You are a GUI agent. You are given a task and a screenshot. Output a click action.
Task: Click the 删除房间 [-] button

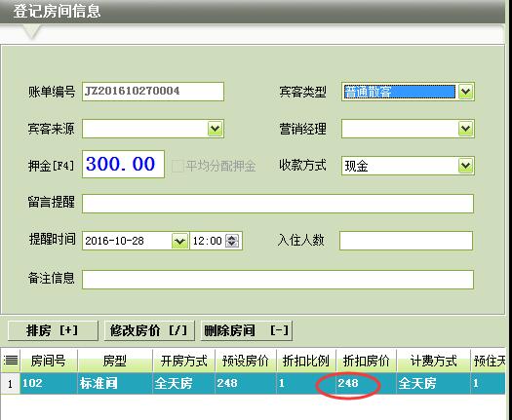click(x=246, y=330)
